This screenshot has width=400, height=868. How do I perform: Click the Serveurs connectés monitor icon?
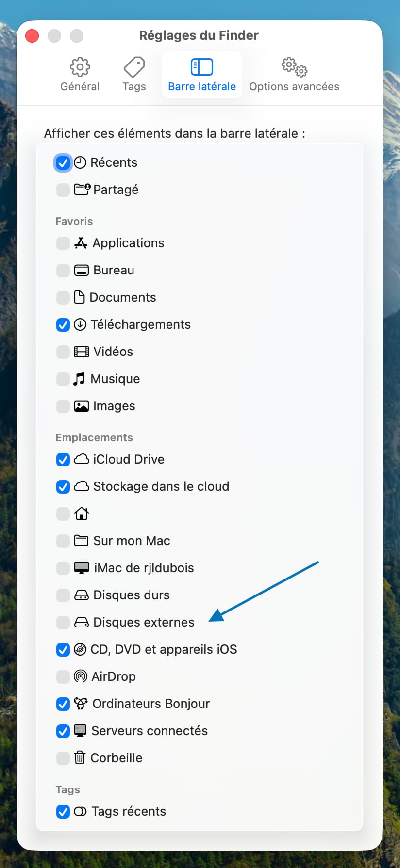[80, 731]
